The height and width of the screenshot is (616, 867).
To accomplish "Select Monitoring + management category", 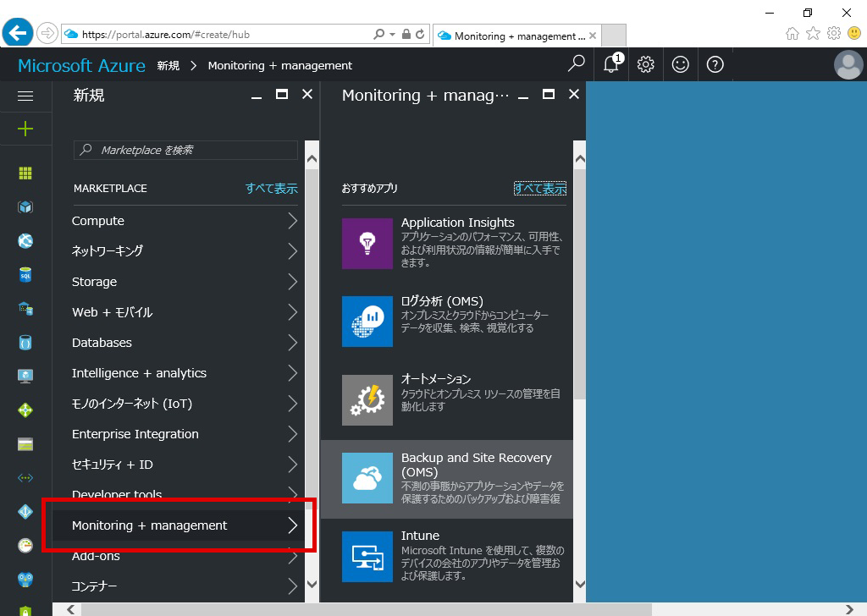I will point(178,525).
